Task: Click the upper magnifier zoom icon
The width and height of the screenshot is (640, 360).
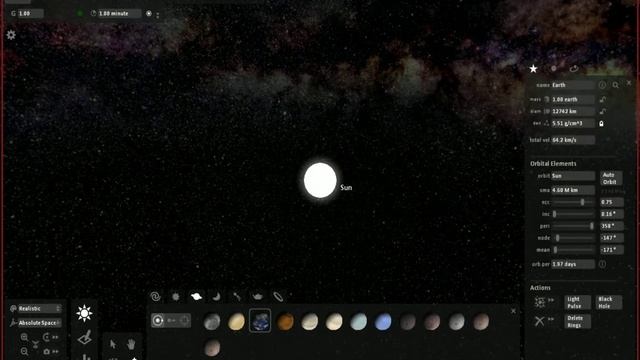Action: point(24,337)
